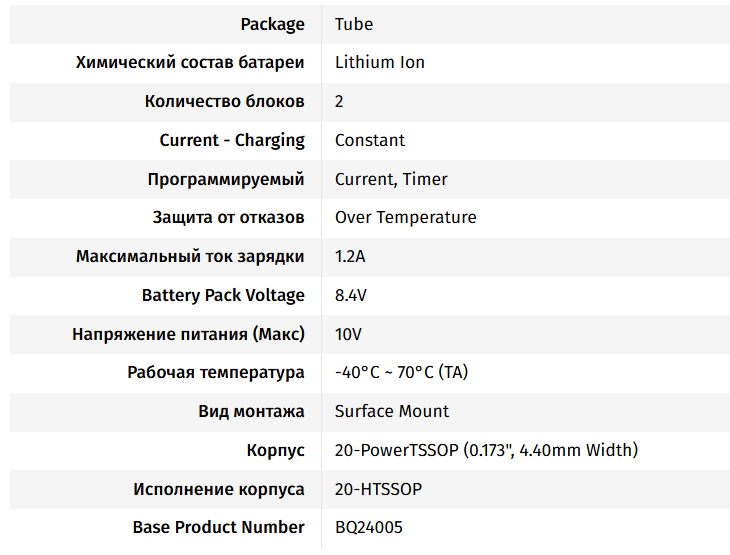This screenshot has height=555, width=730.
Task: Select the 'Constant' value text
Action: 370,141
